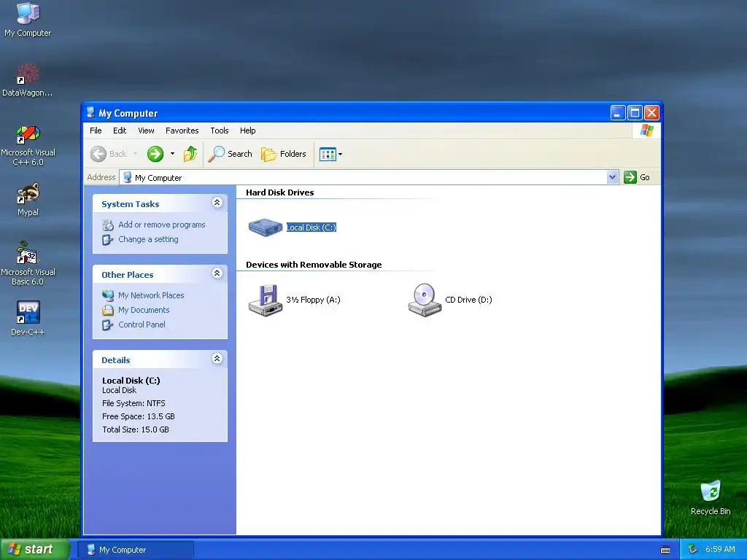
Task: Click the My Documents folder icon
Action: pyautogui.click(x=108, y=310)
